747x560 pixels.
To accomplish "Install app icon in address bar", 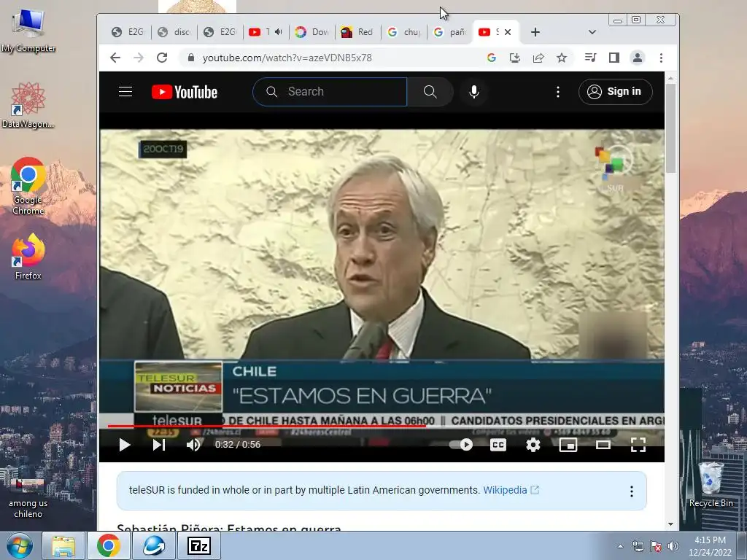I will 515,58.
